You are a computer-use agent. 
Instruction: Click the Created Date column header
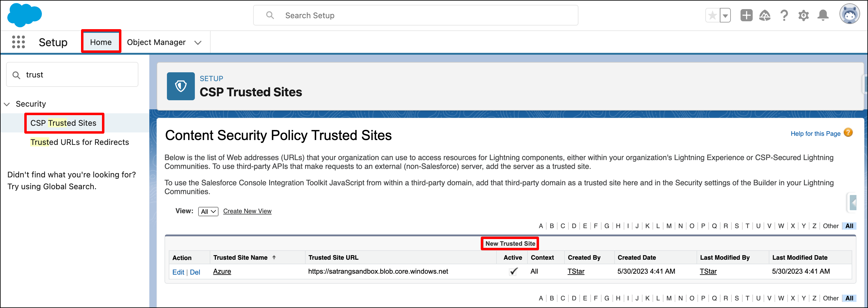click(x=636, y=257)
